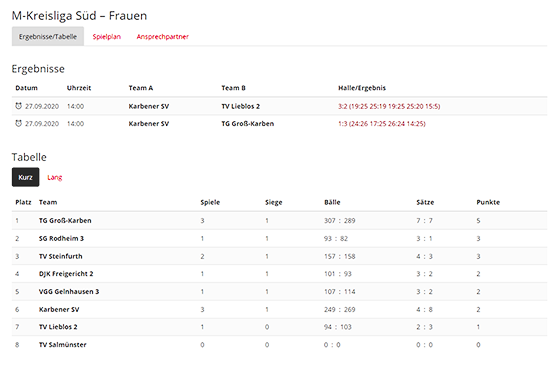Click the Sätze column header
Screen dimensions: 560x365
coord(425,202)
